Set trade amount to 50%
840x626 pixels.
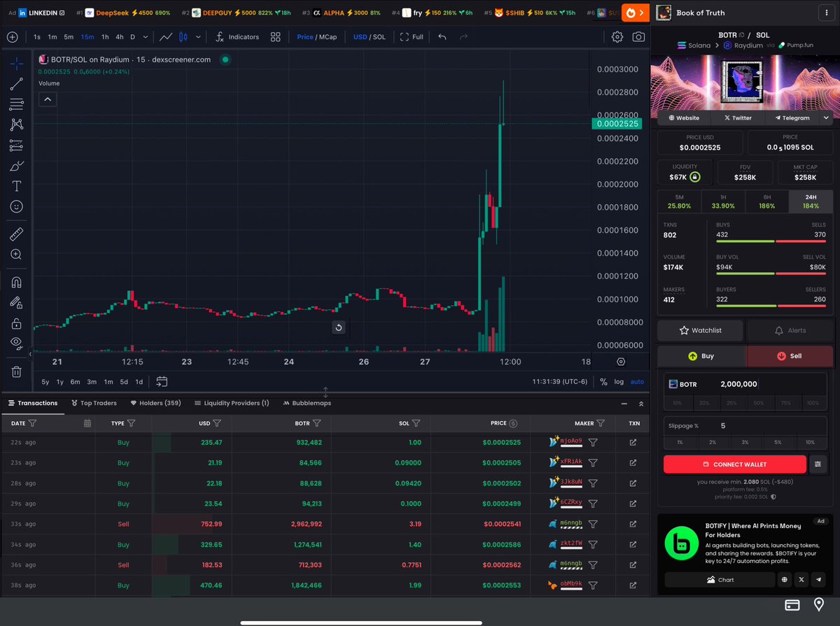pyautogui.click(x=759, y=403)
